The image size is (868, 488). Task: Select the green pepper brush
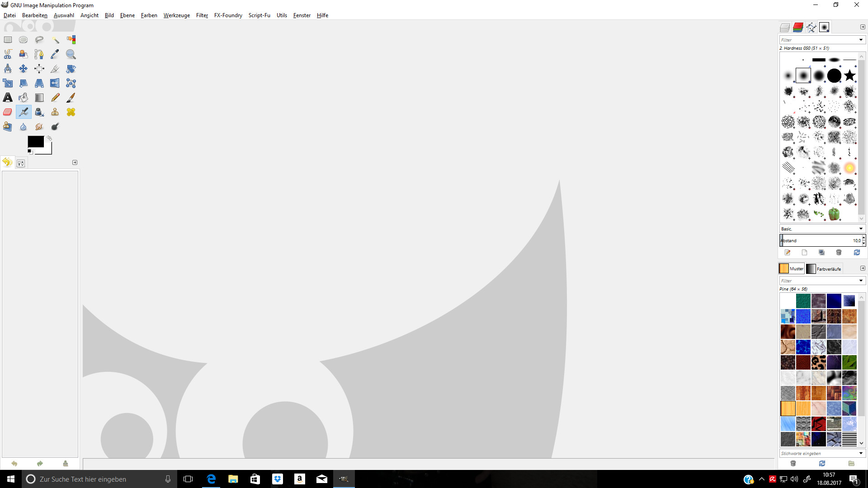[834, 214]
